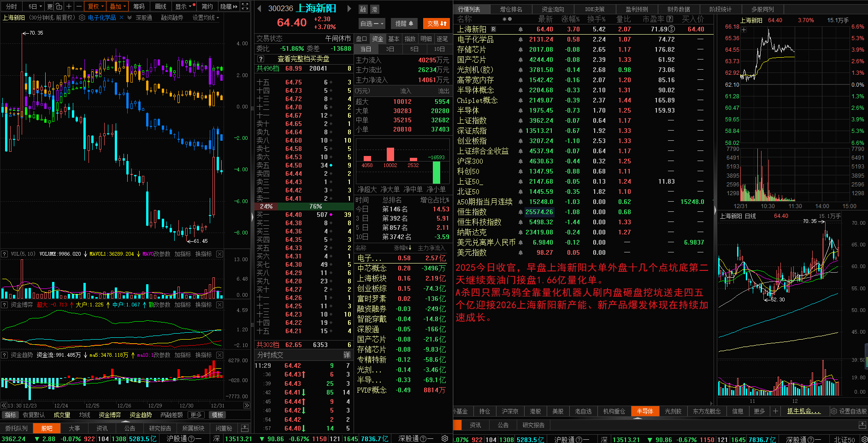The height and width of the screenshot is (443, 868).
Task: Switch to 资金流向 tab
Action: (553, 9)
